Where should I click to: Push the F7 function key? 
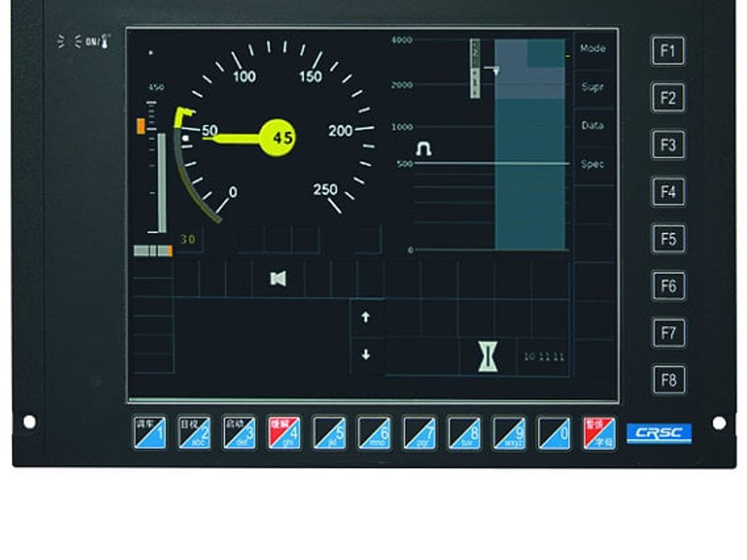pyautogui.click(x=669, y=333)
